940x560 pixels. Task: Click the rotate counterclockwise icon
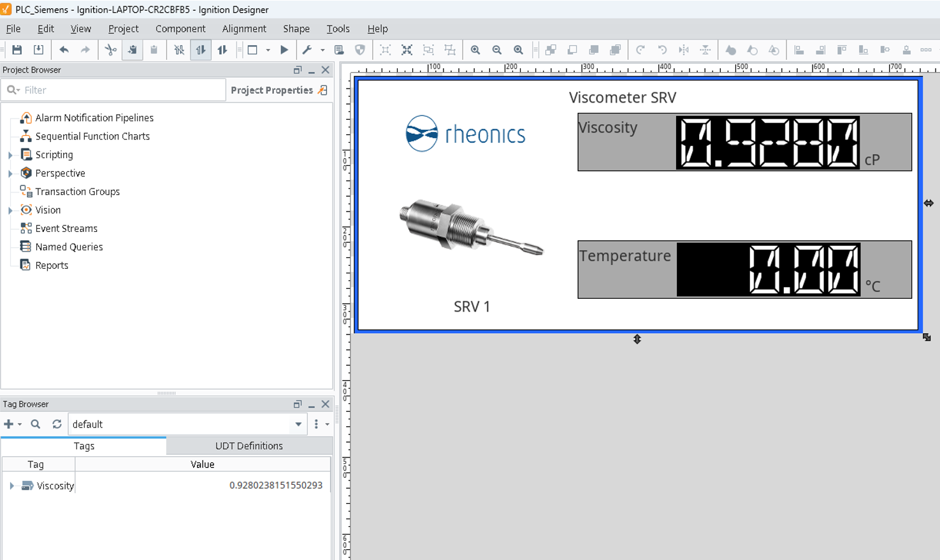(662, 50)
